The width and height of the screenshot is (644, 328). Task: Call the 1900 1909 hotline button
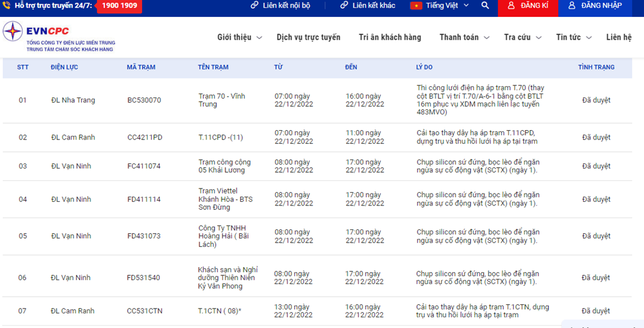point(119,6)
